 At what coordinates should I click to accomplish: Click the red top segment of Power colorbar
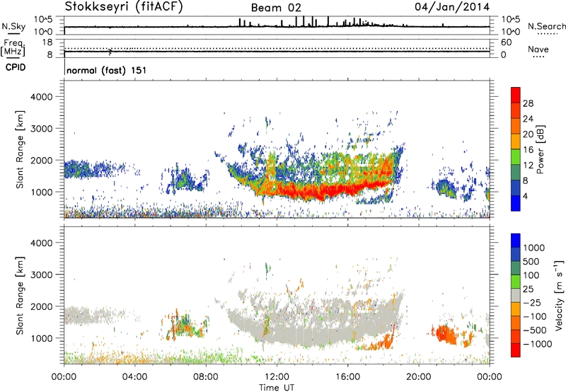(x=516, y=95)
